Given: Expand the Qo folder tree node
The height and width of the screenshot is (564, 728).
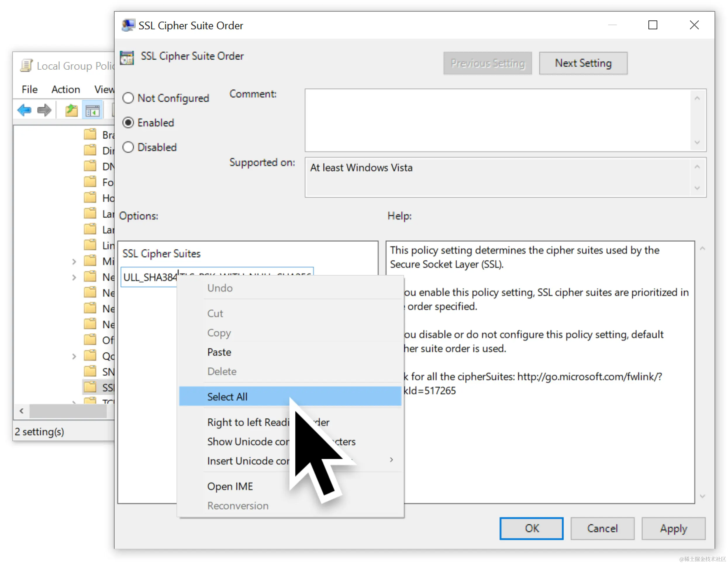Looking at the screenshot, I should [74, 356].
